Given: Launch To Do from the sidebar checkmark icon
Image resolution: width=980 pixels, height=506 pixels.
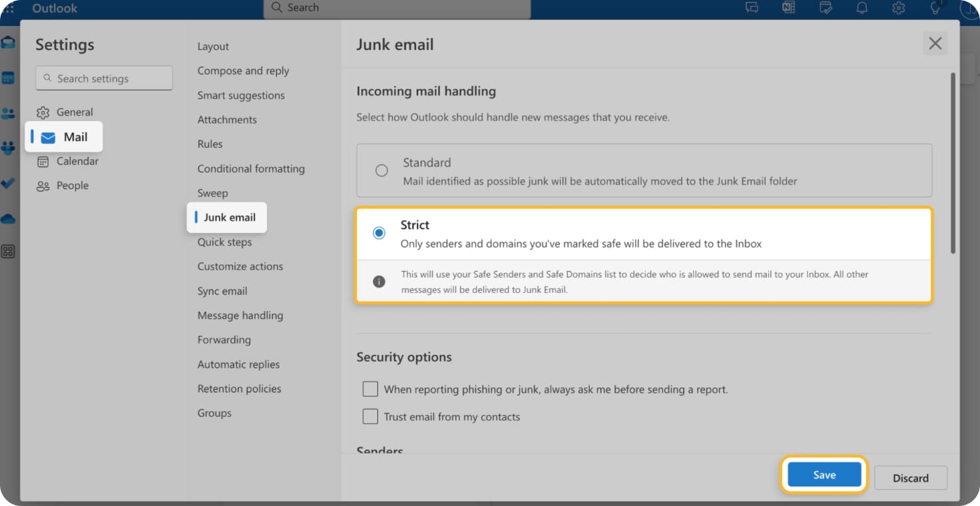Looking at the screenshot, I should pyautogui.click(x=9, y=183).
